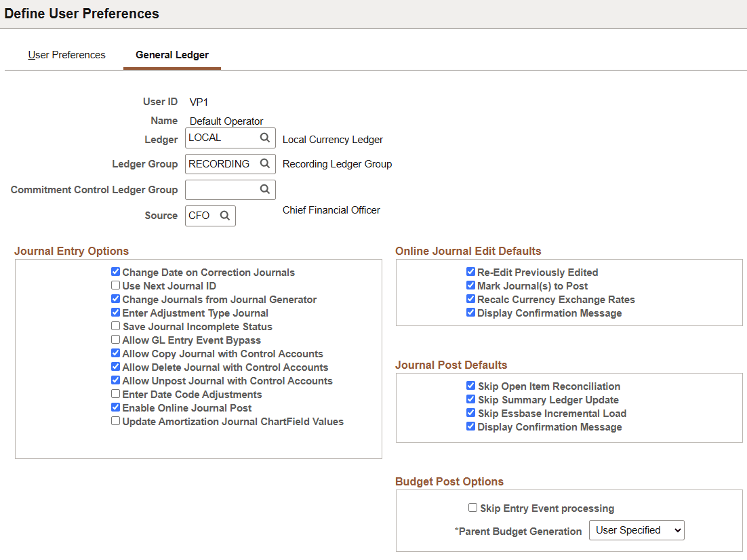Disable Recalc Currency Exchange Rates
Viewport: 747px width, 560px height.
[470, 298]
